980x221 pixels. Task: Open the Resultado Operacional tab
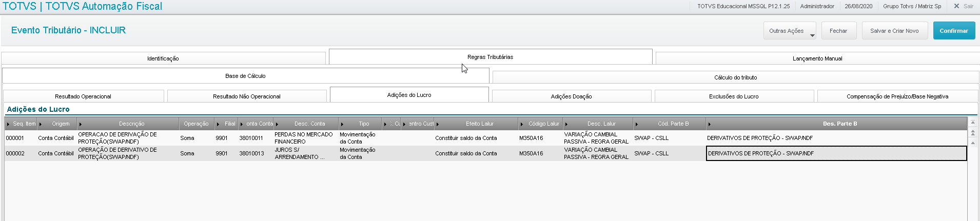(x=83, y=96)
